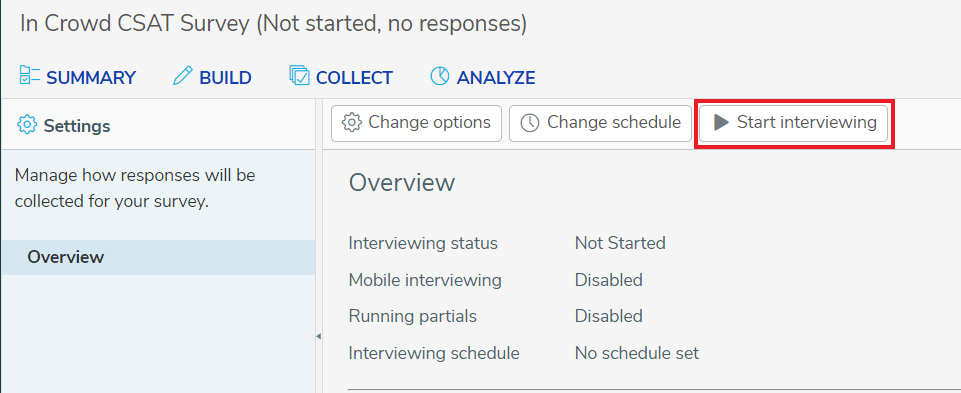Click the Analyze pie chart icon
961x393 pixels.
tap(439, 76)
